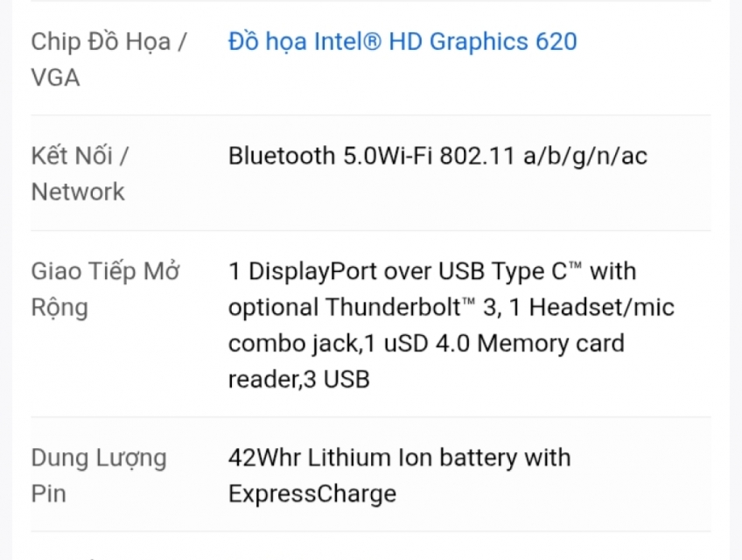This screenshot has width=742, height=560.
Task: Click the Headset/mic text
Action: click(602, 307)
